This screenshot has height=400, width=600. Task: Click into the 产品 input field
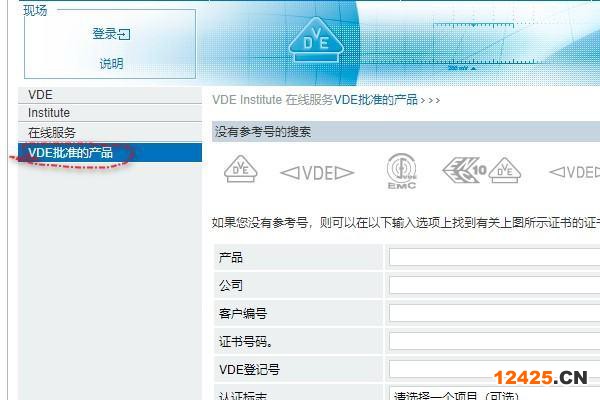click(494, 258)
